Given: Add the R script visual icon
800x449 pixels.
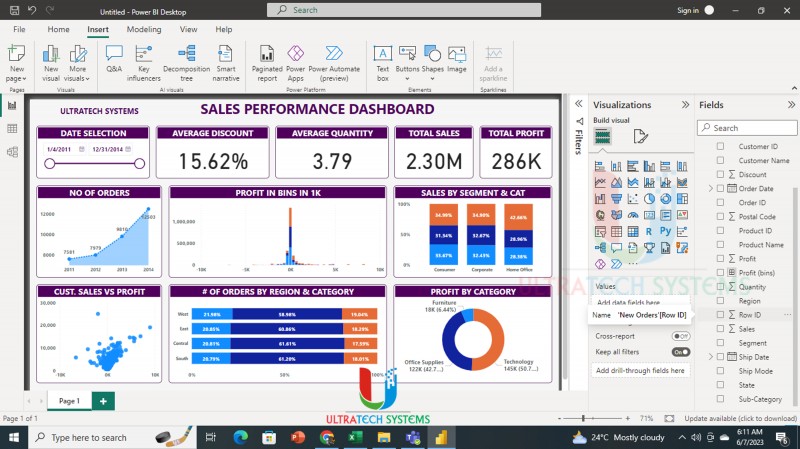Looking at the screenshot, I should [x=649, y=231].
